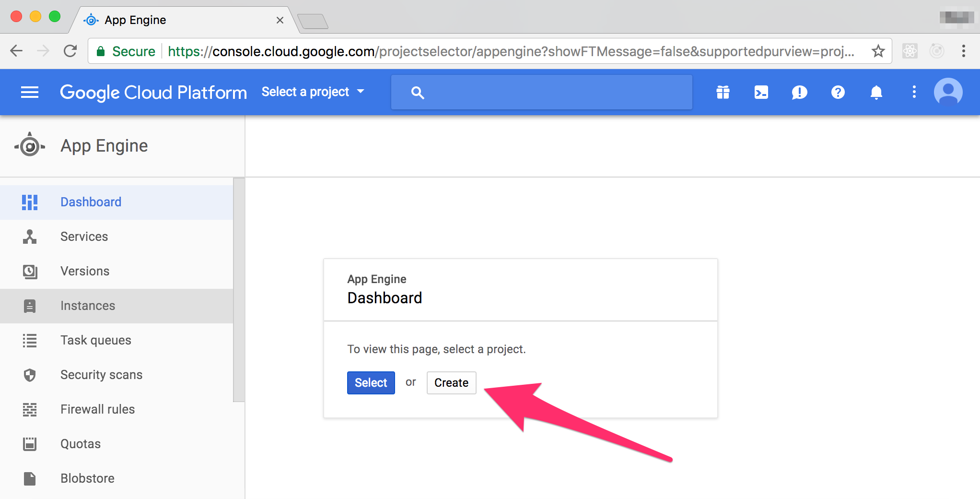980x499 pixels.
Task: Click the Firewall rules icon
Action: (30, 409)
